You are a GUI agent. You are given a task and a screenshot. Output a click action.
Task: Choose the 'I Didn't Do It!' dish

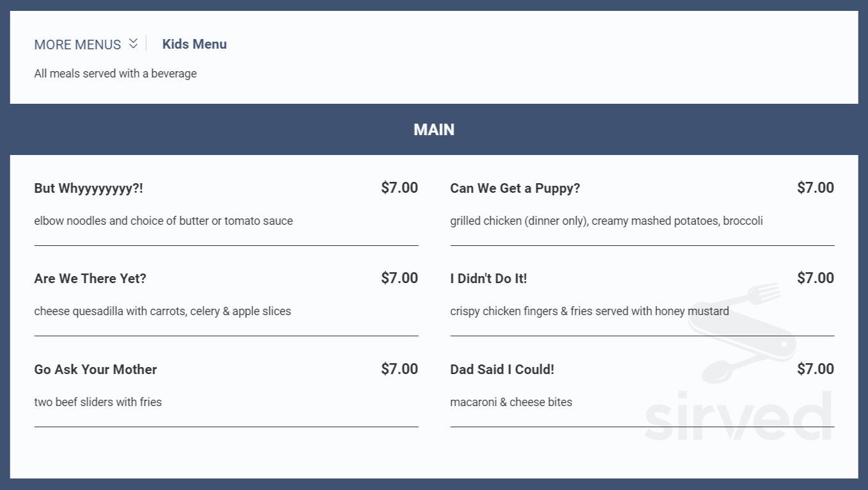tap(488, 279)
